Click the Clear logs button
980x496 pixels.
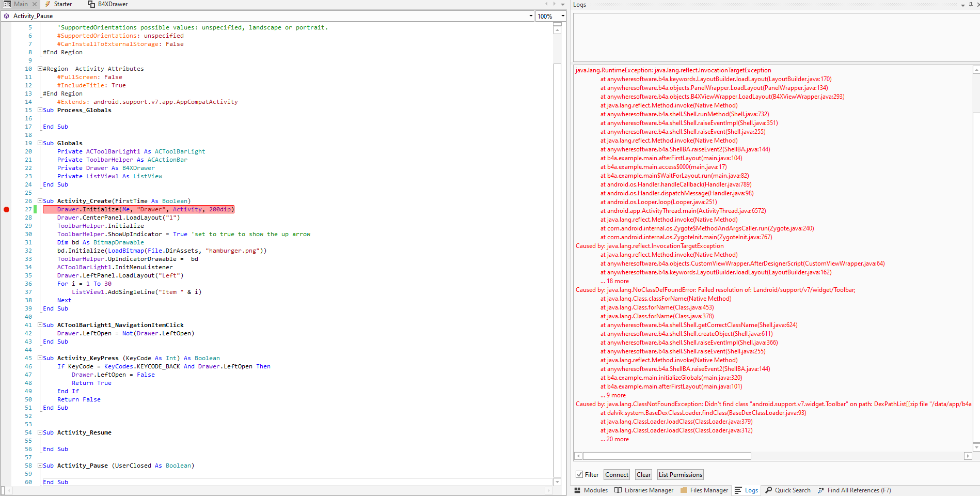coord(644,475)
